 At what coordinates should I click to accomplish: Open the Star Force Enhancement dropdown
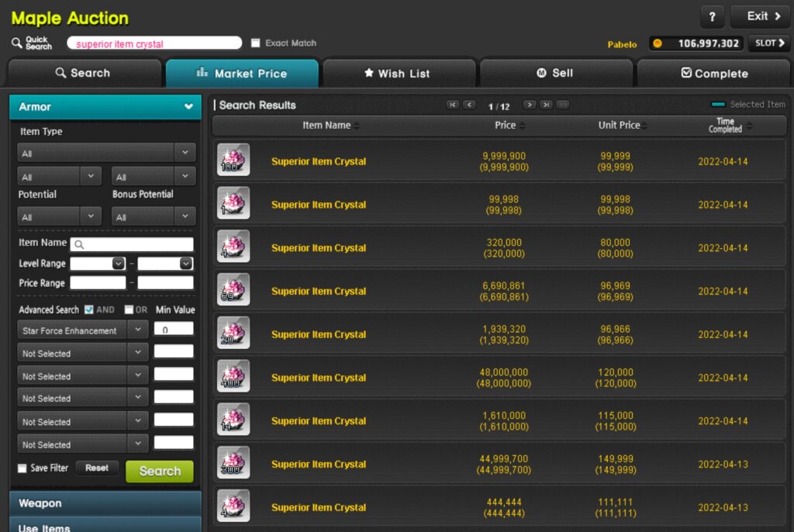coord(82,330)
